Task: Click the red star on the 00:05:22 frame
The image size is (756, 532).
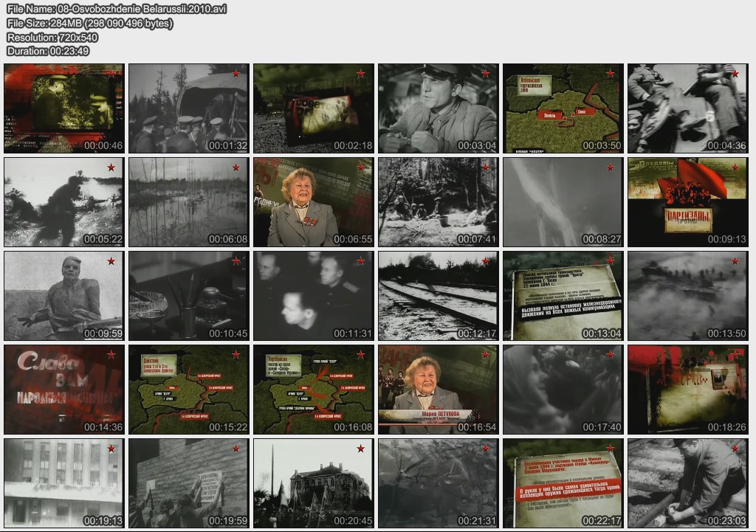Action: click(111, 167)
